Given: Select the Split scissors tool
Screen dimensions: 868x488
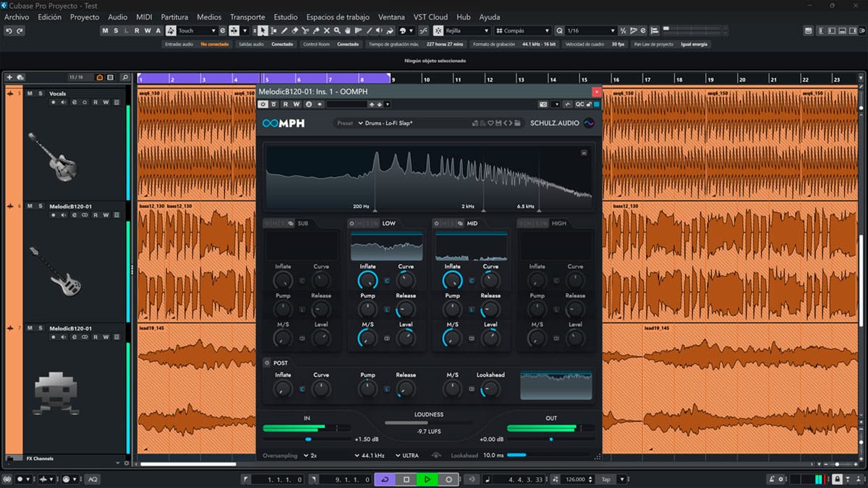Looking at the screenshot, I should pyautogui.click(x=305, y=31).
